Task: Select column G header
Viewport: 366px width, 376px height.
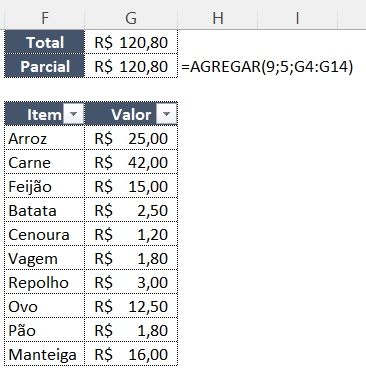Action: click(x=131, y=18)
